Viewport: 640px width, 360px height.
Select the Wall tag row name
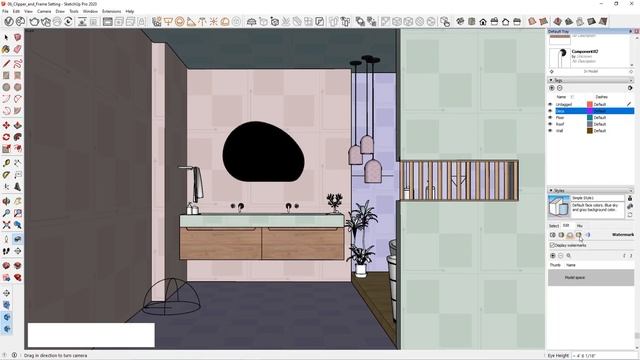click(560, 131)
